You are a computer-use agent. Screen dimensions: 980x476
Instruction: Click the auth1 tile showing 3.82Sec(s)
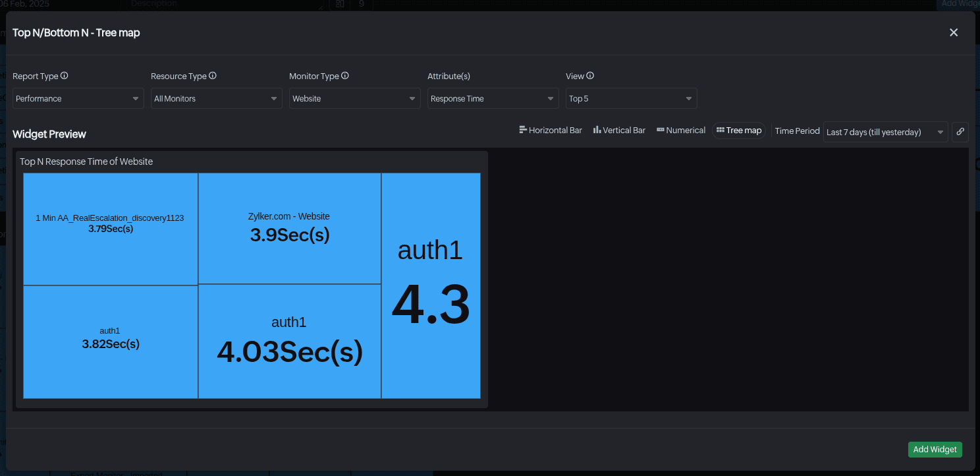click(111, 342)
